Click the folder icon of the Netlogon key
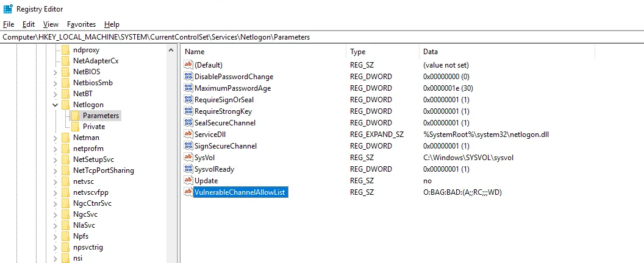 [65, 105]
